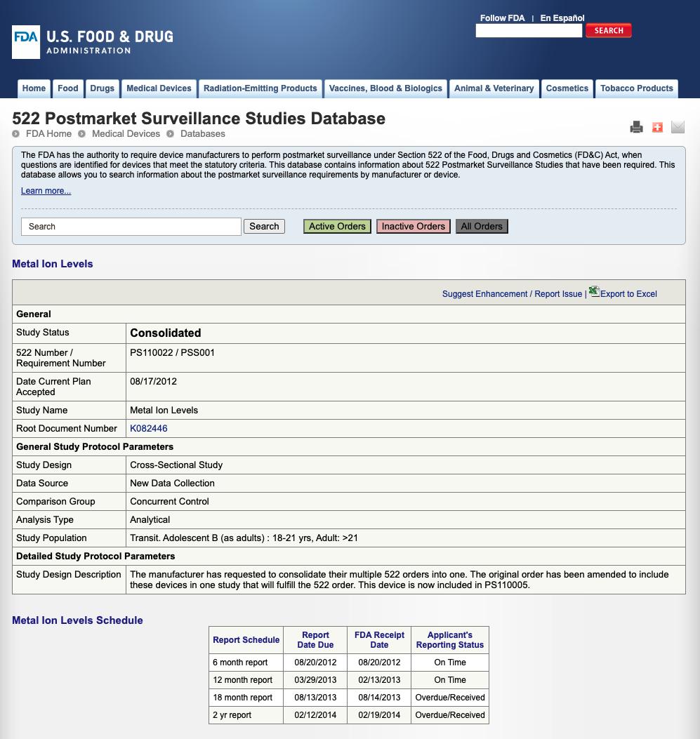This screenshot has width=700, height=739.
Task: Click the Report Schedule column header
Action: tap(246, 640)
